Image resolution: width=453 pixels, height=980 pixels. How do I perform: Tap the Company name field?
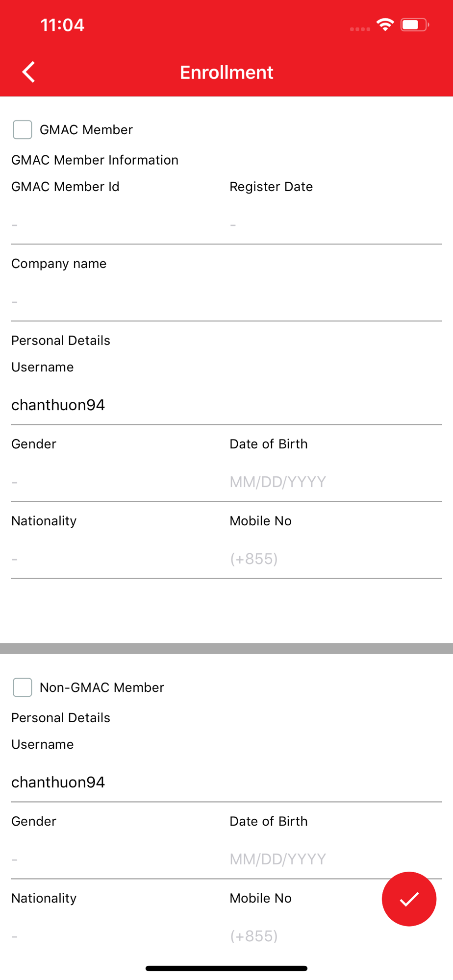226,302
